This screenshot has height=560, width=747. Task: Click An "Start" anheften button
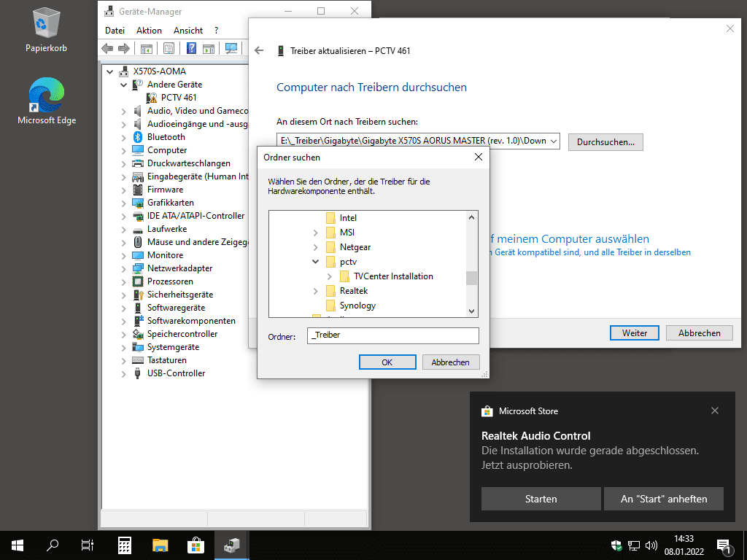664,499
